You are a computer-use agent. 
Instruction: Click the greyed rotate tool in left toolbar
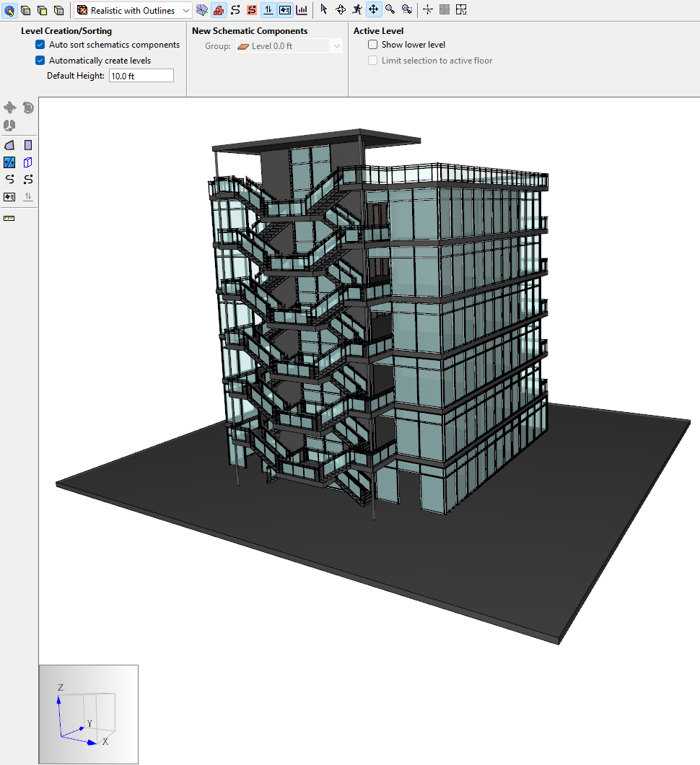28,108
